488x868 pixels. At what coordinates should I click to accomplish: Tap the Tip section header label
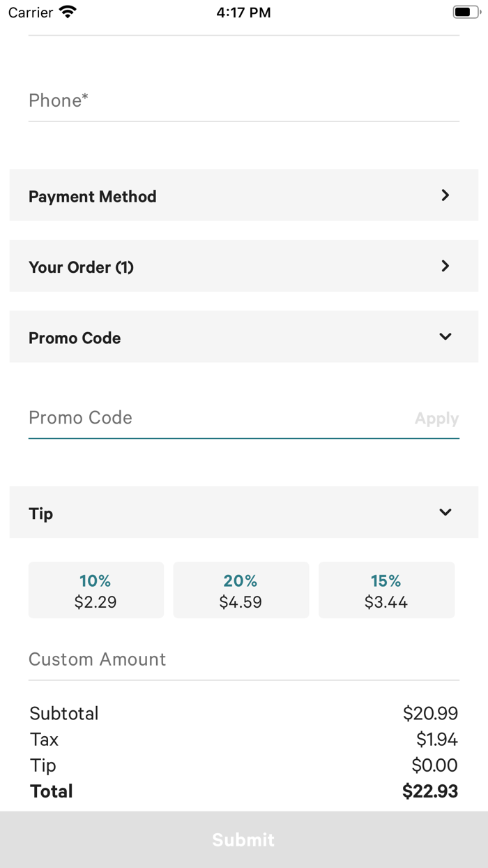41,514
